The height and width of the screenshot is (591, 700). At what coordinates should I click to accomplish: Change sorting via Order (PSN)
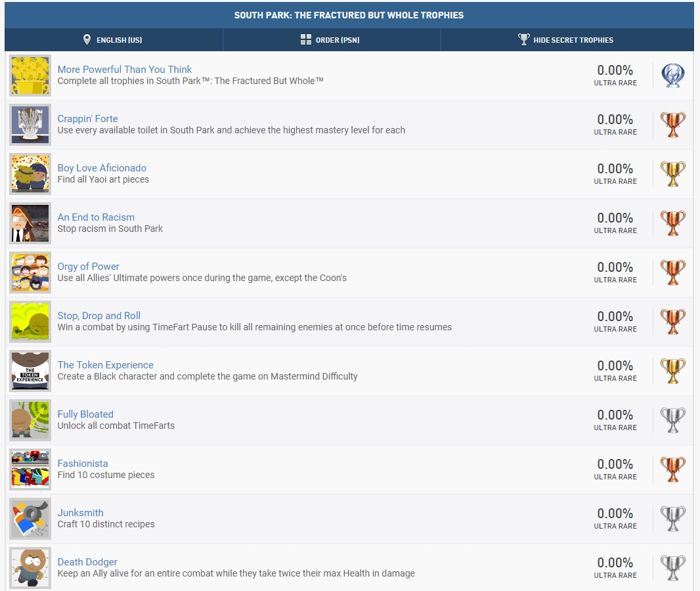(331, 39)
